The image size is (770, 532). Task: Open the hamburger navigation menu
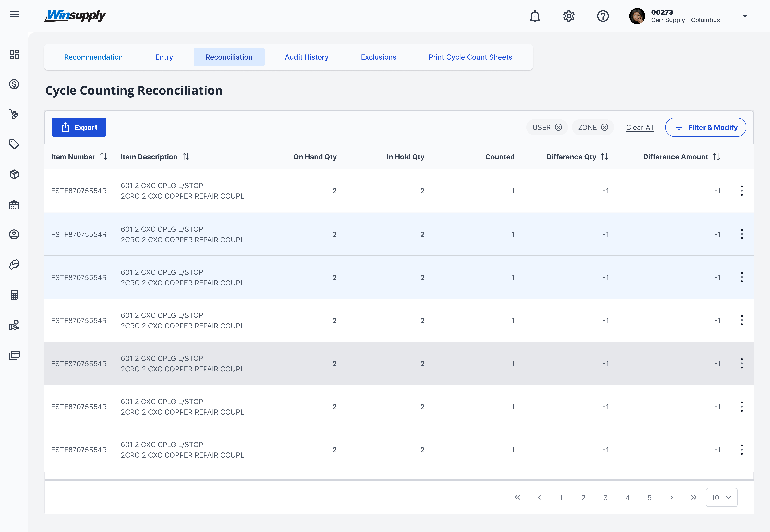click(x=14, y=14)
